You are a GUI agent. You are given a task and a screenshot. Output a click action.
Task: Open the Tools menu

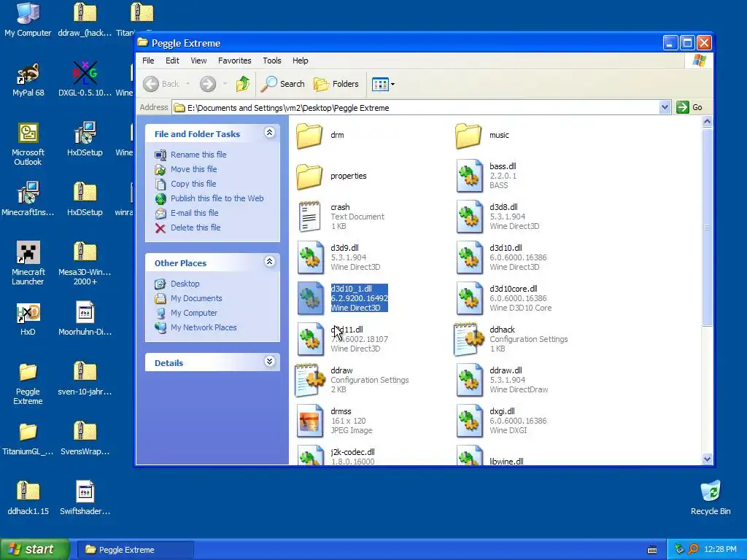[272, 61]
